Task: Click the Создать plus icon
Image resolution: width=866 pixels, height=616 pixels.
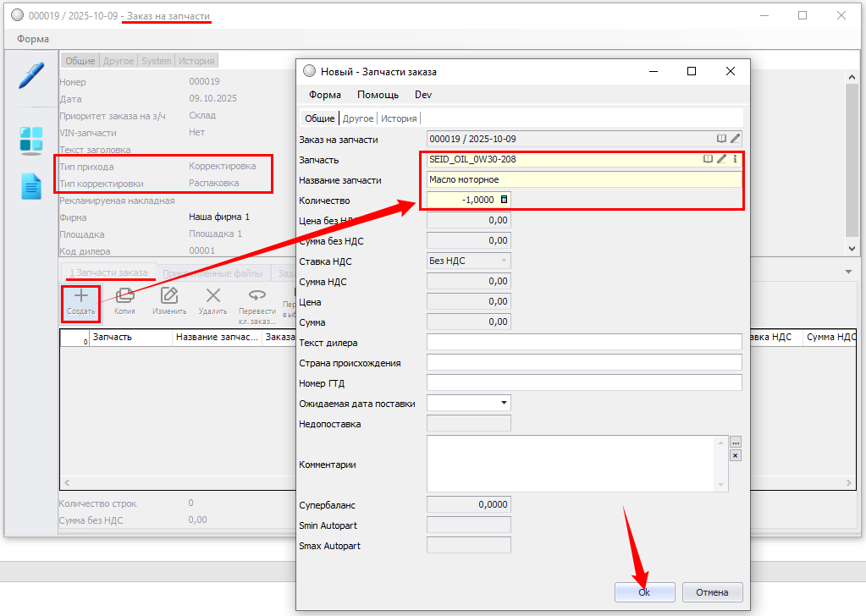Action: (81, 296)
